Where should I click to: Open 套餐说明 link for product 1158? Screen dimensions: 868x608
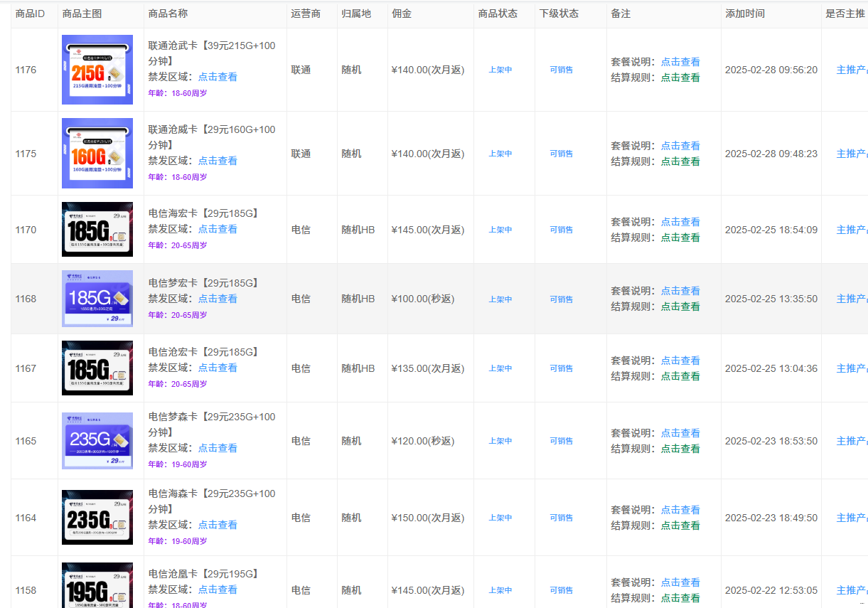(680, 582)
